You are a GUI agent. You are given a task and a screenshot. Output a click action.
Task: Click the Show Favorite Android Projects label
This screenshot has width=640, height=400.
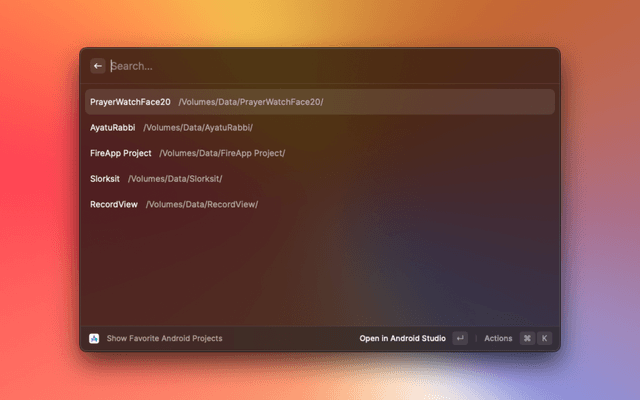click(x=164, y=338)
